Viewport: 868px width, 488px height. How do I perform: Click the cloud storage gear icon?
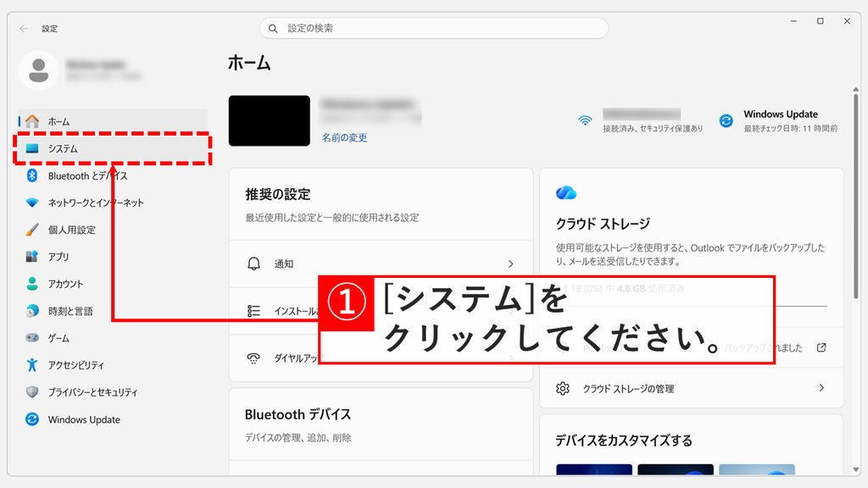[x=563, y=388]
